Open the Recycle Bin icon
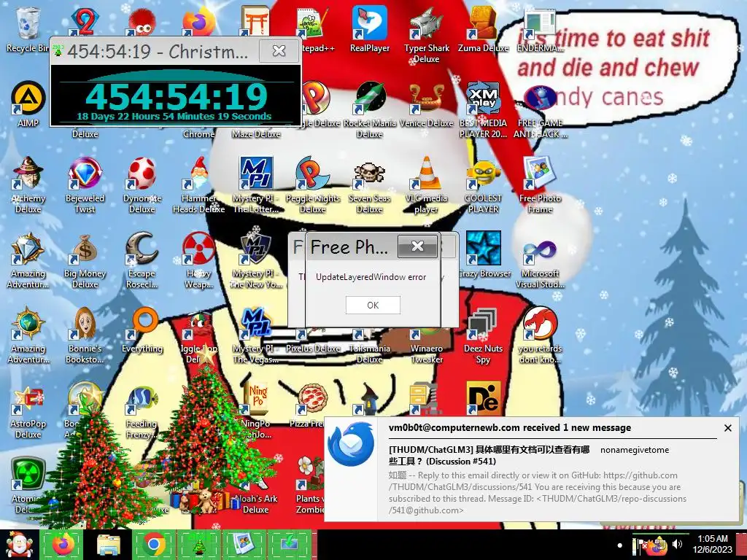 28,29
